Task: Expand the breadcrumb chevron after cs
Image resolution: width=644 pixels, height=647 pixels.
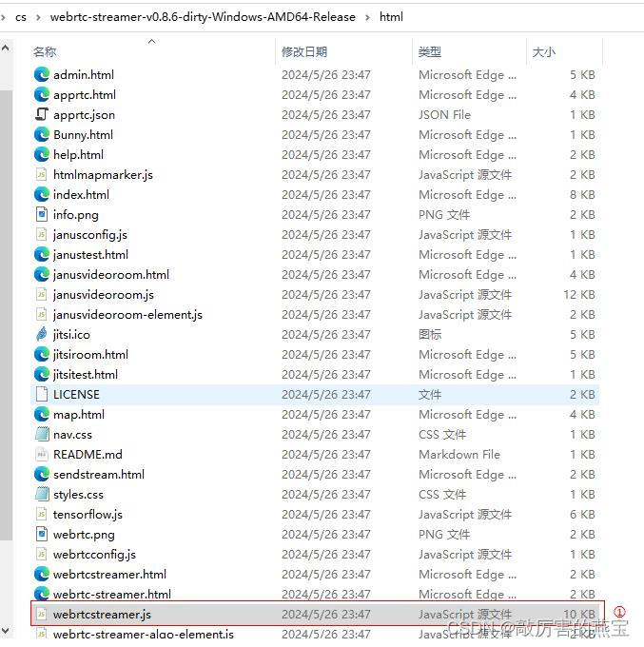Action: [x=38, y=17]
